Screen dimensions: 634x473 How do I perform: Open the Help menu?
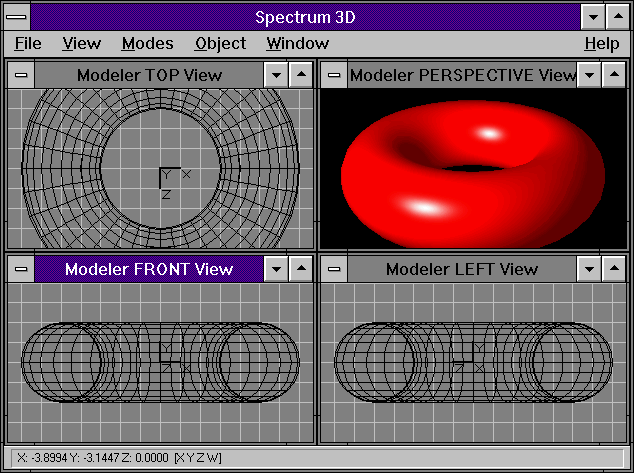point(601,43)
